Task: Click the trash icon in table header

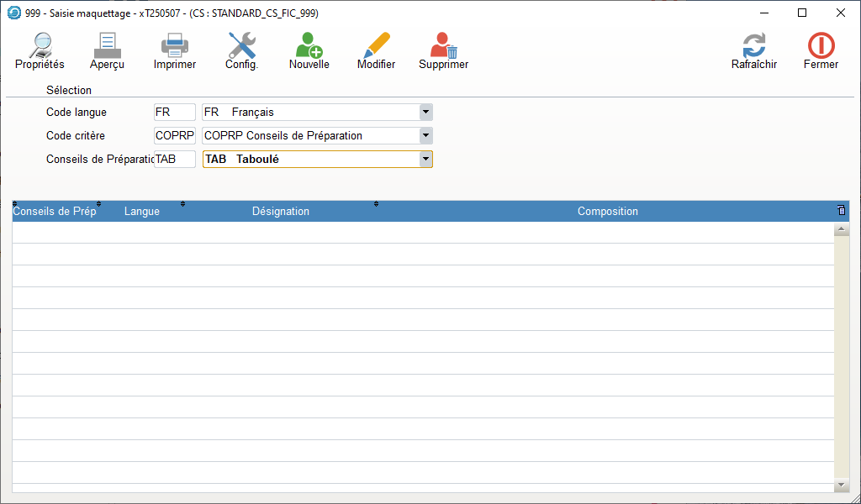Action: pyautogui.click(x=841, y=211)
